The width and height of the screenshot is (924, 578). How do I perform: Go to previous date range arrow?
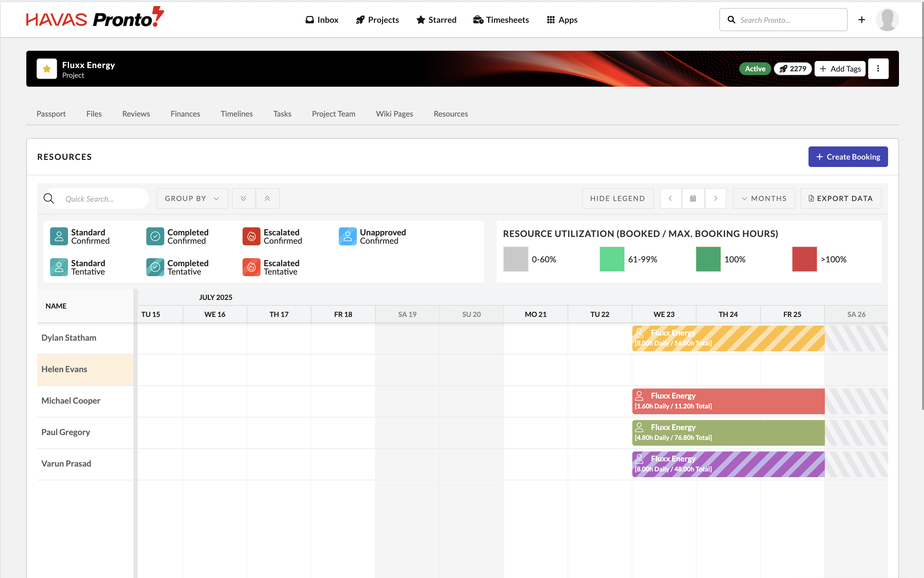[x=671, y=198]
